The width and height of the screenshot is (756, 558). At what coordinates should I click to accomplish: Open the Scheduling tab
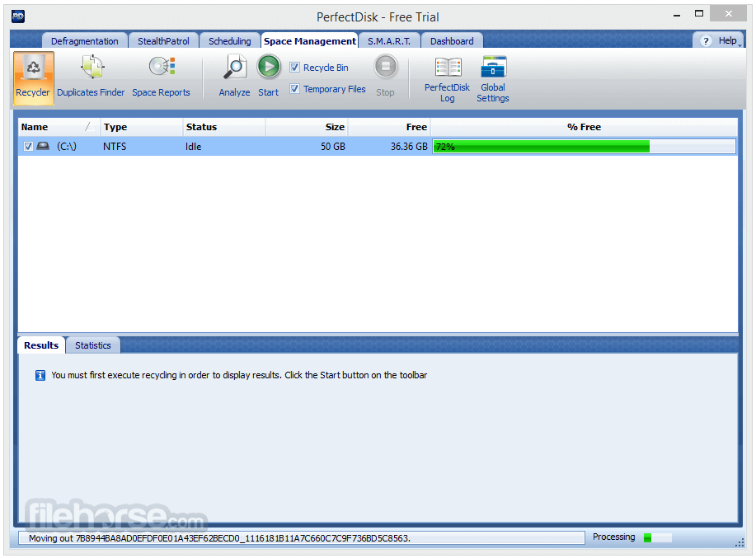point(229,41)
